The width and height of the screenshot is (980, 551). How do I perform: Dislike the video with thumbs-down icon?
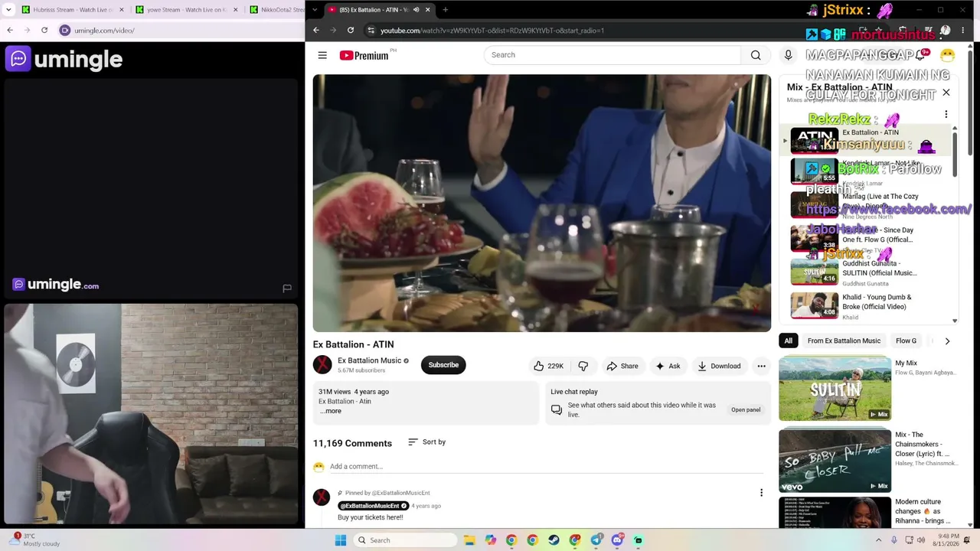[583, 366]
